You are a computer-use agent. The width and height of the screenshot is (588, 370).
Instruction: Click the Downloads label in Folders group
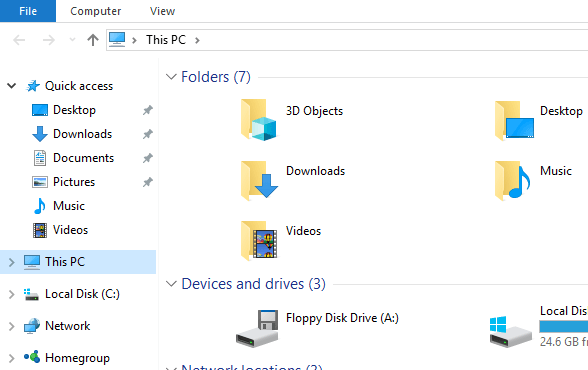pos(315,171)
